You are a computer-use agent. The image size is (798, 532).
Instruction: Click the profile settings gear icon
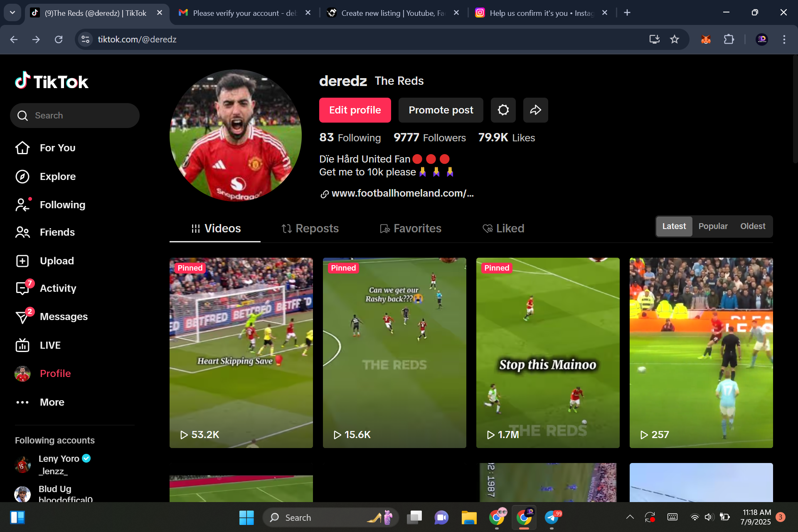pos(503,110)
